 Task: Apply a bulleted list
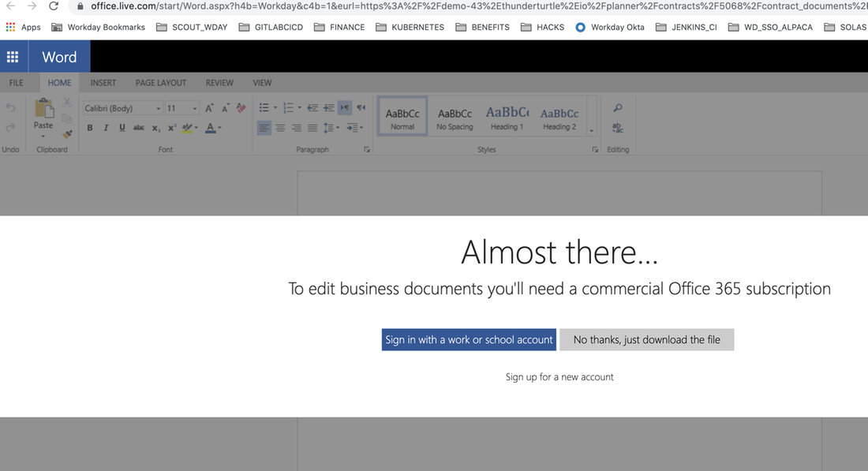pos(264,106)
